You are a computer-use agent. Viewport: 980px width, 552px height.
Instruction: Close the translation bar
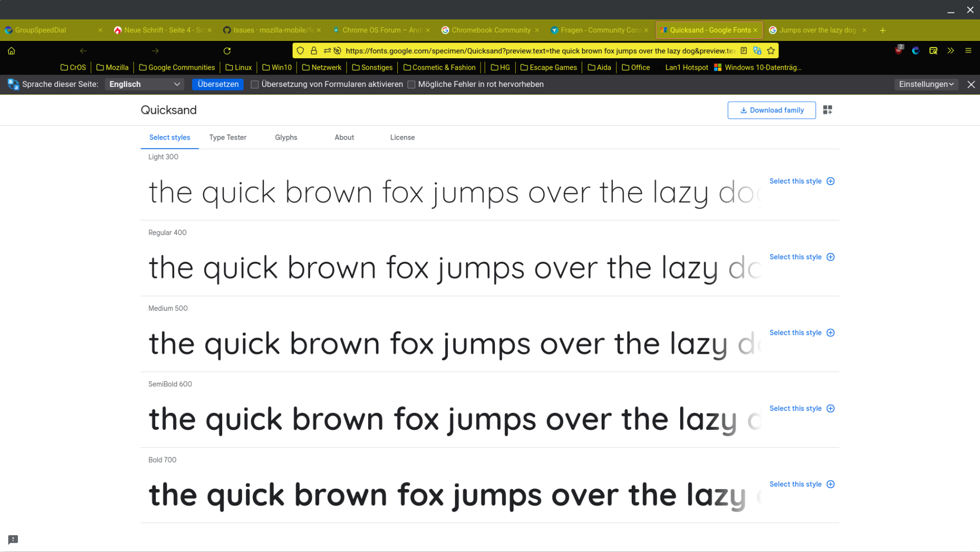click(x=971, y=84)
